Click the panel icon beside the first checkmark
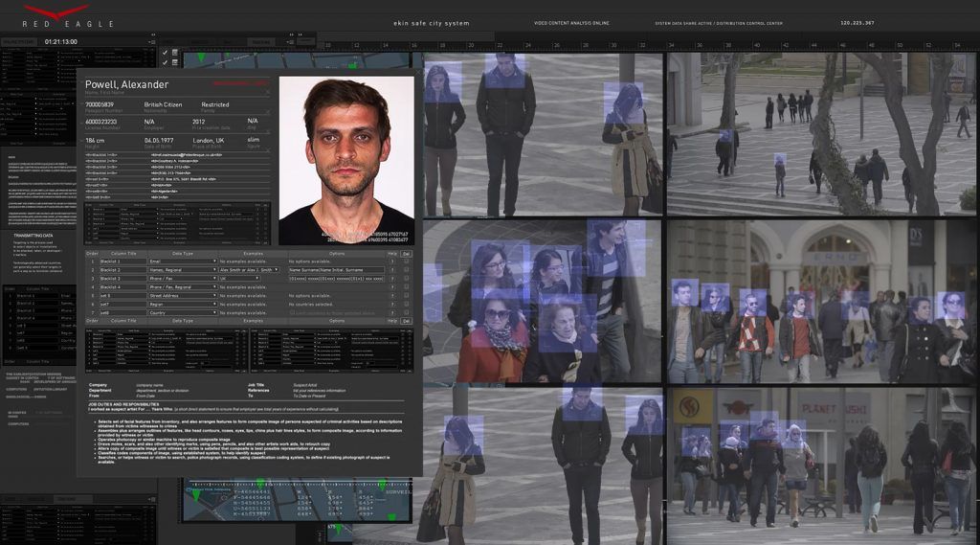Image resolution: width=980 pixels, height=545 pixels. pyautogui.click(x=173, y=52)
